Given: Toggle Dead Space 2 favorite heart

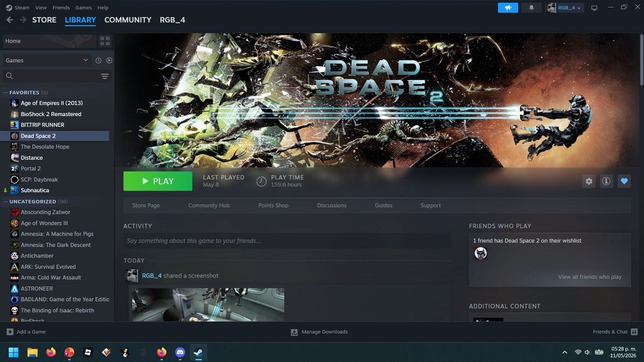Looking at the screenshot, I should pos(624,181).
